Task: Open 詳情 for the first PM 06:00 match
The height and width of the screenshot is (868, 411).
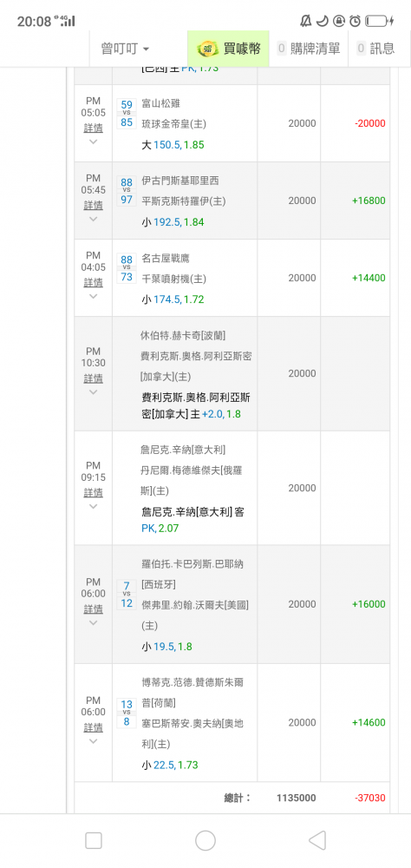Action: 93,609
